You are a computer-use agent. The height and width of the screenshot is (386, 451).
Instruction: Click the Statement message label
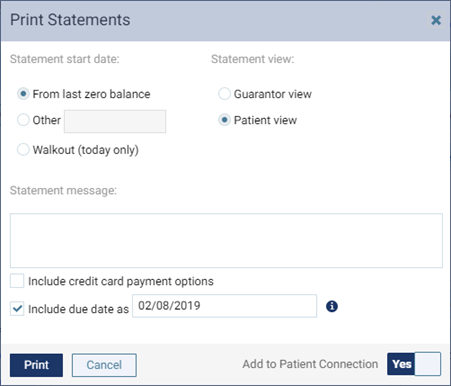click(x=63, y=191)
